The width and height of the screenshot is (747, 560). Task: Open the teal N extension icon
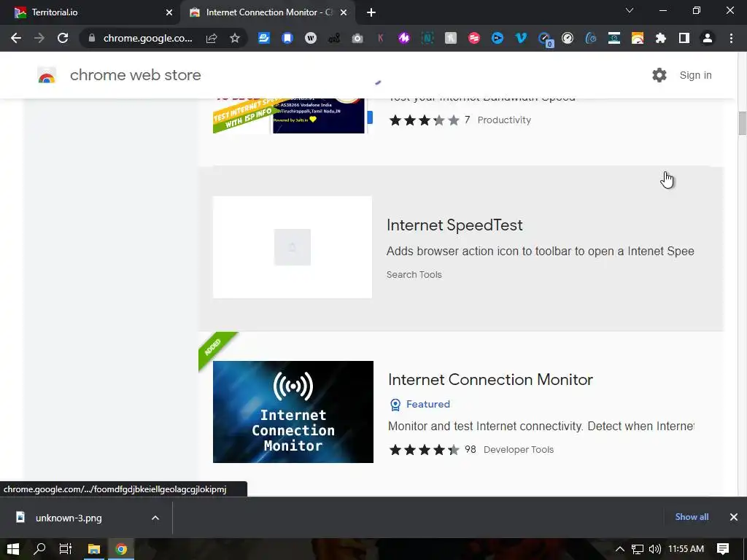tap(427, 38)
